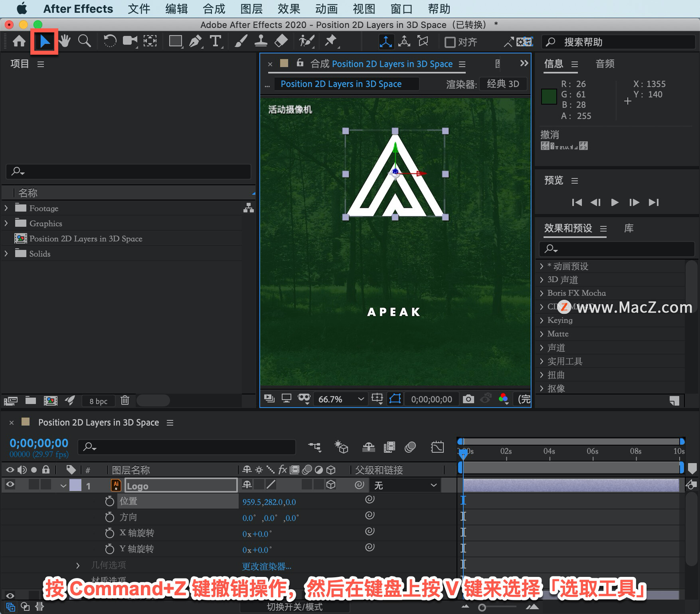This screenshot has width=700, height=614.
Task: Select the Eraser tool
Action: tap(281, 42)
